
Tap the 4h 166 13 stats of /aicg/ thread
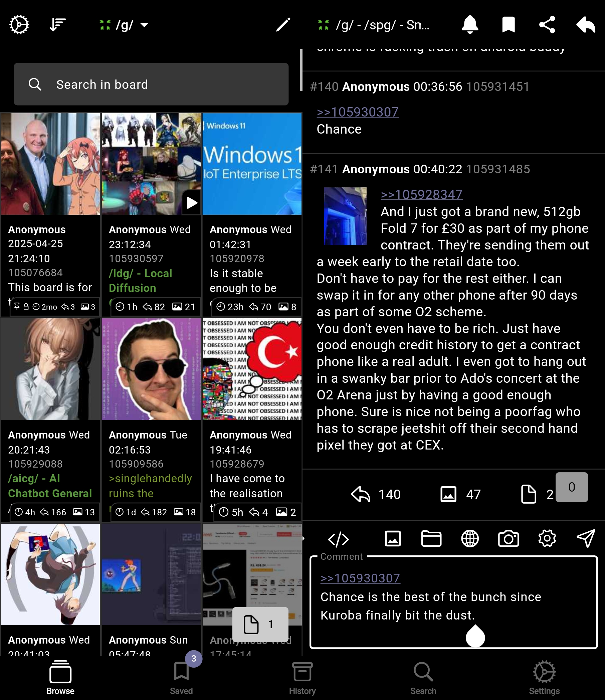coord(54,512)
